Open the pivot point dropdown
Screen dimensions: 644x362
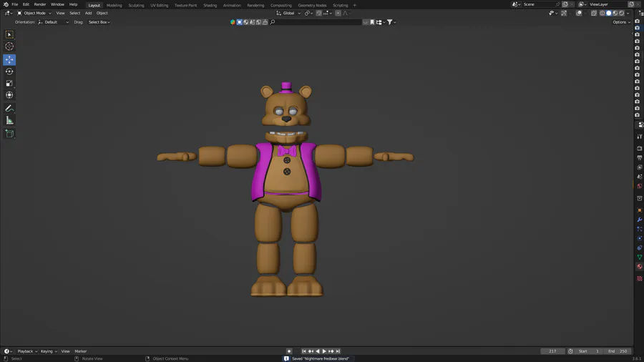309,13
